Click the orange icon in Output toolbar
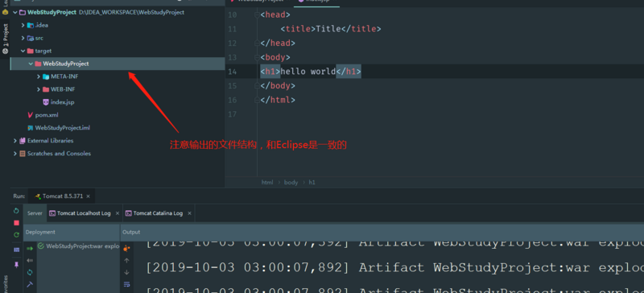The height and width of the screenshot is (293, 644). coord(126,248)
